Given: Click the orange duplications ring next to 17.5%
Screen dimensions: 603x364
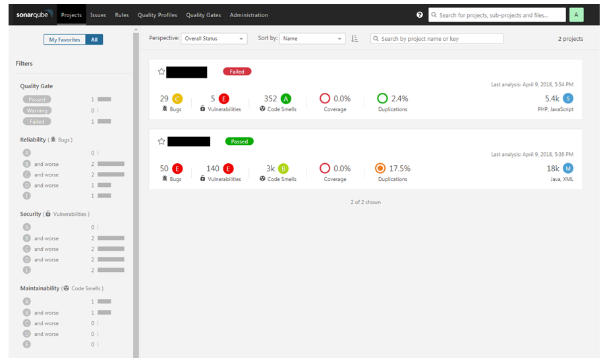Looking at the screenshot, I should tap(380, 169).
